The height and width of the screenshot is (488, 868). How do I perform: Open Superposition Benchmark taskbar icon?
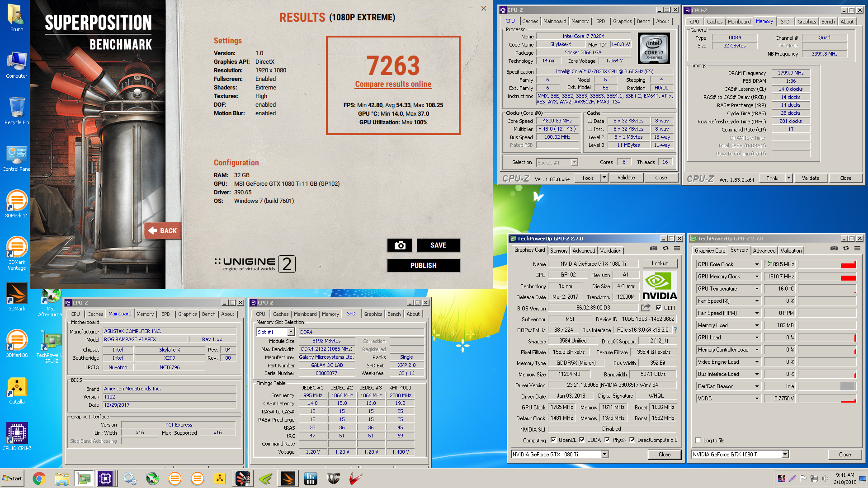(243, 479)
